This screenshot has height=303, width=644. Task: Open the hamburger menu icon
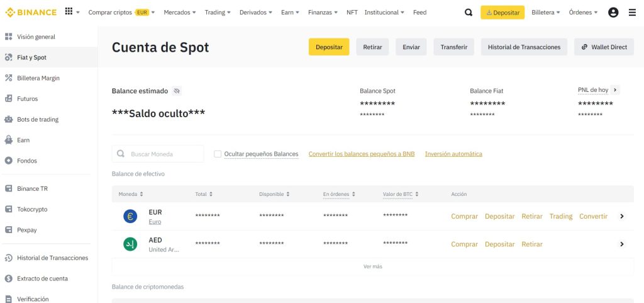(x=632, y=13)
